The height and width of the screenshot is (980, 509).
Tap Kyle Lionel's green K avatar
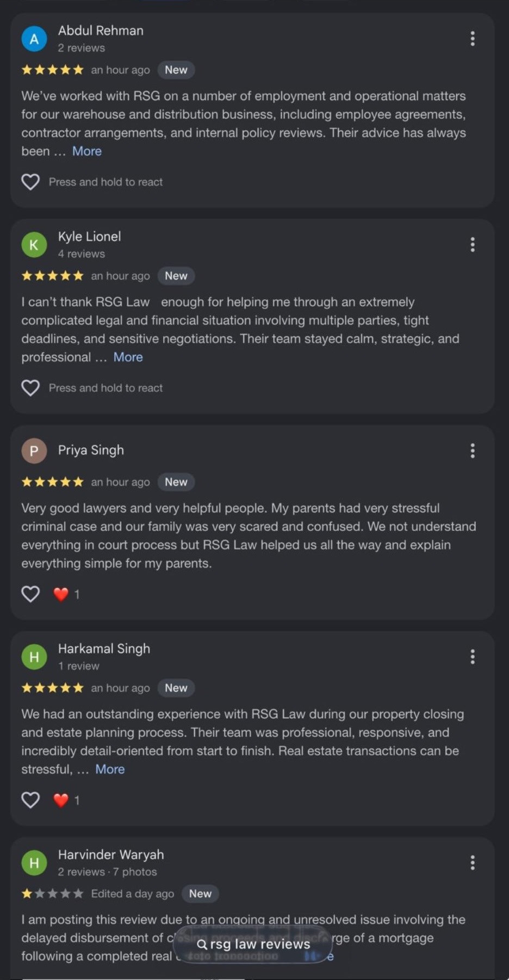point(34,245)
